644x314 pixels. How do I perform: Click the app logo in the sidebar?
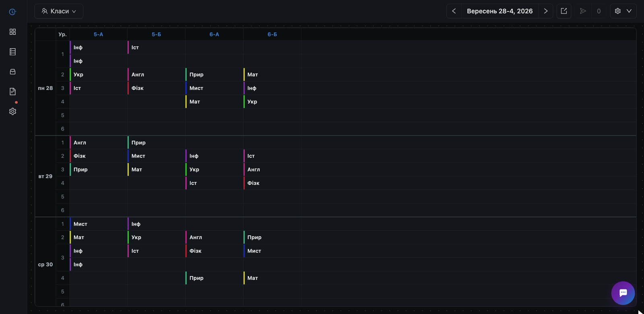[12, 12]
